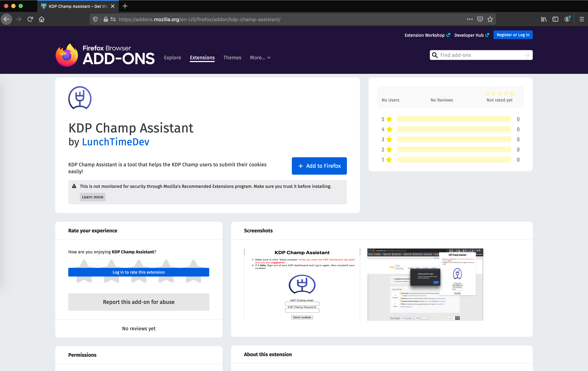Open the Extensions section
The height and width of the screenshot is (371, 588).
[x=202, y=58]
